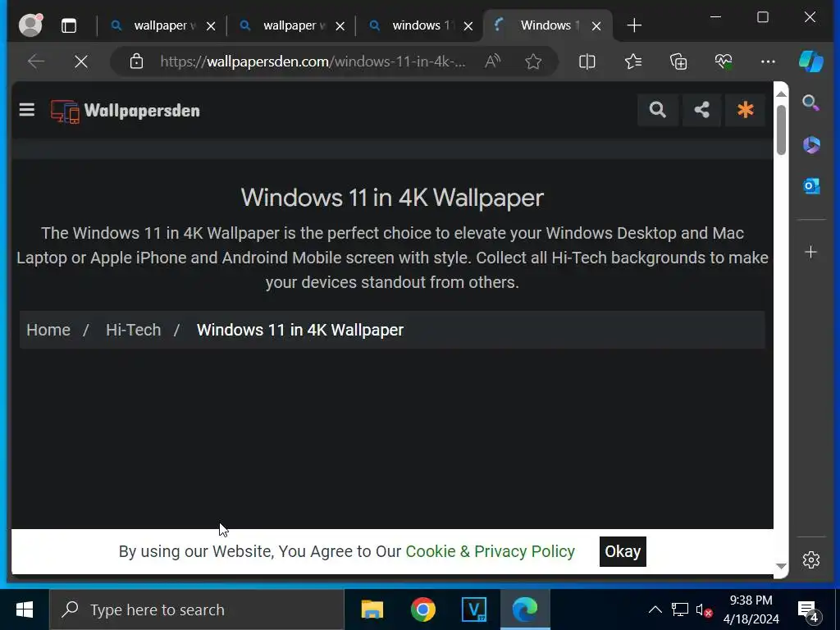Open a new tab with plus button

point(634,25)
